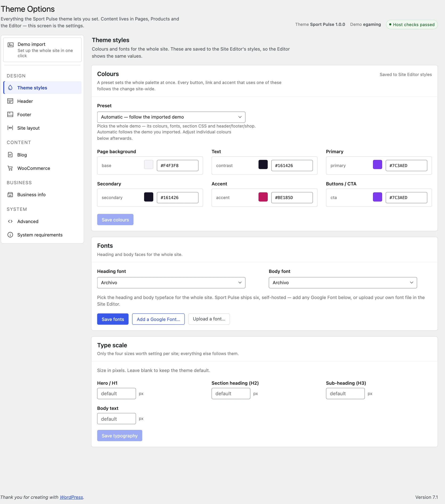Click the Business info store icon
This screenshot has height=504, width=445.
[x=10, y=195]
